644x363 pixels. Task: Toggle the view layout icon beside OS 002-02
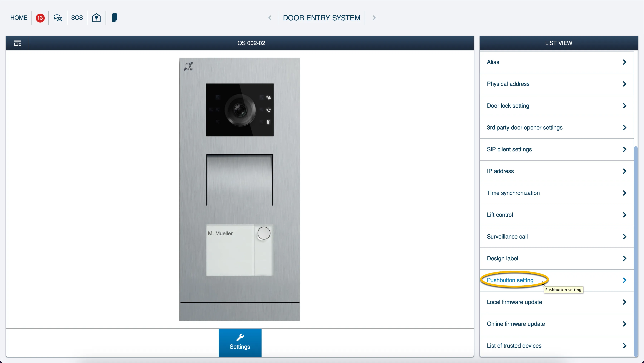(x=18, y=43)
